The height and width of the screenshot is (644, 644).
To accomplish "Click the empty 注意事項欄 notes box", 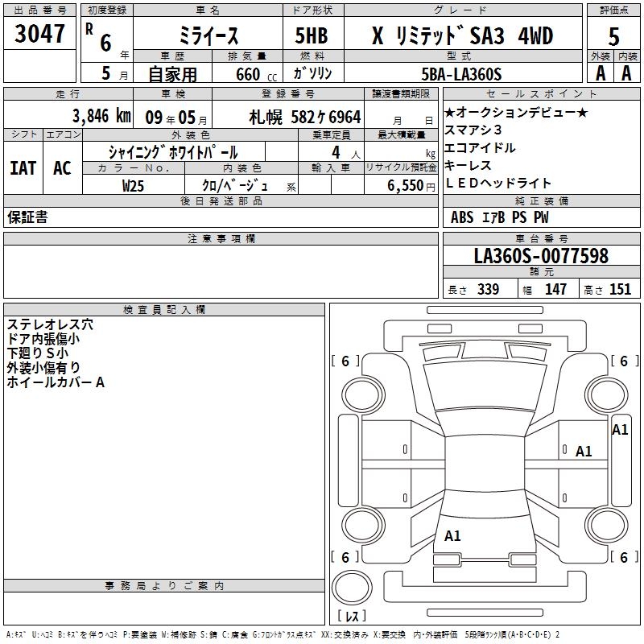I will click(221, 272).
